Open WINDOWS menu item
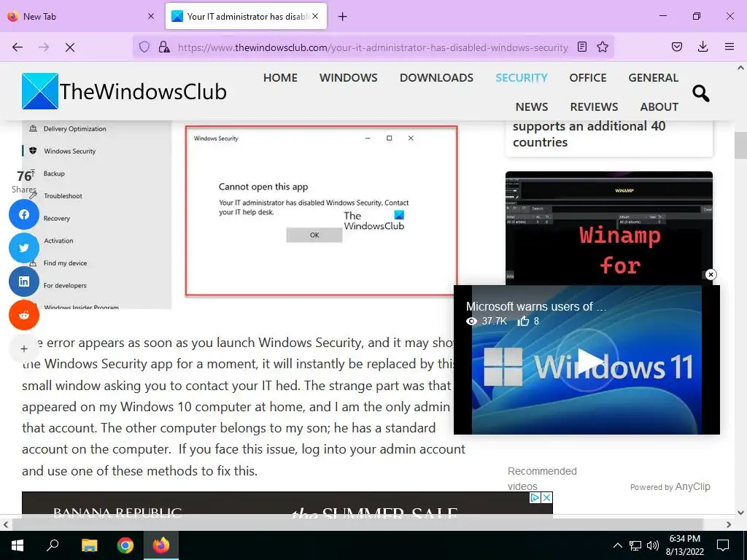 coord(348,77)
